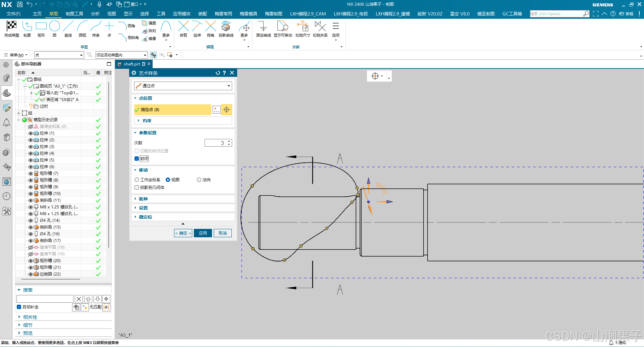The image size is (644, 347).
Task: Open History clock sidebar tab
Action: click(6, 196)
